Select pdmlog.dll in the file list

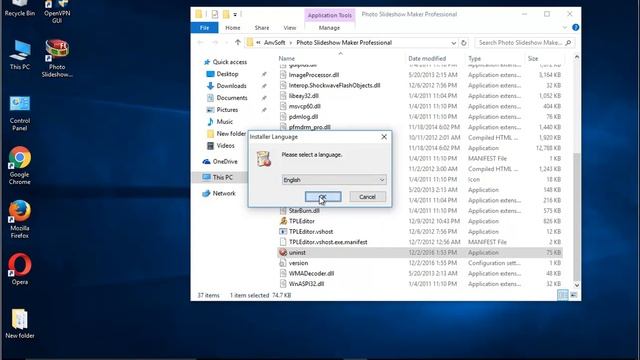(x=303, y=117)
